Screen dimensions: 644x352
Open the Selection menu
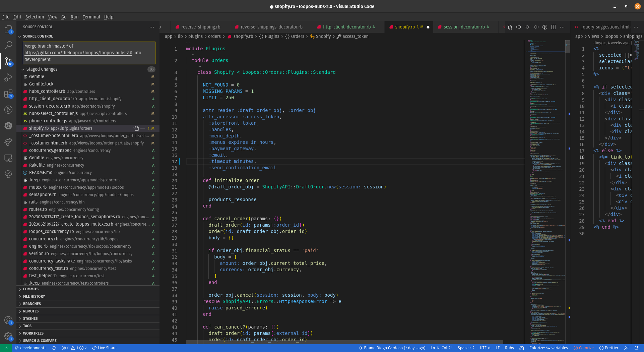pos(35,17)
